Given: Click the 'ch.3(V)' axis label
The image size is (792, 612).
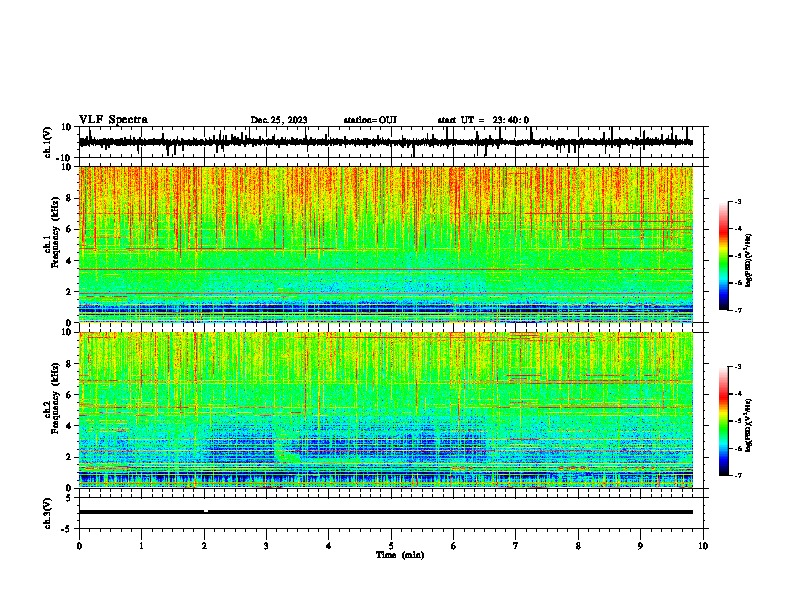Looking at the screenshot, I should [x=48, y=513].
